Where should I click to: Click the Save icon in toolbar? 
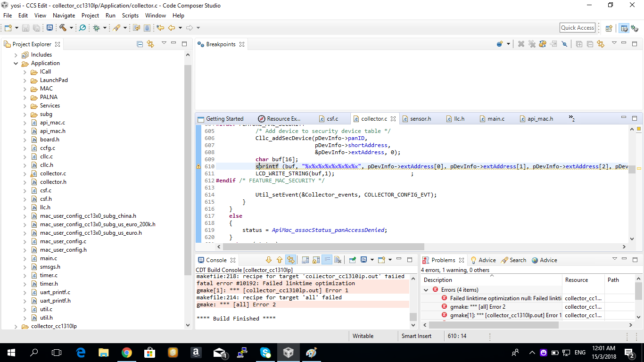26,28
